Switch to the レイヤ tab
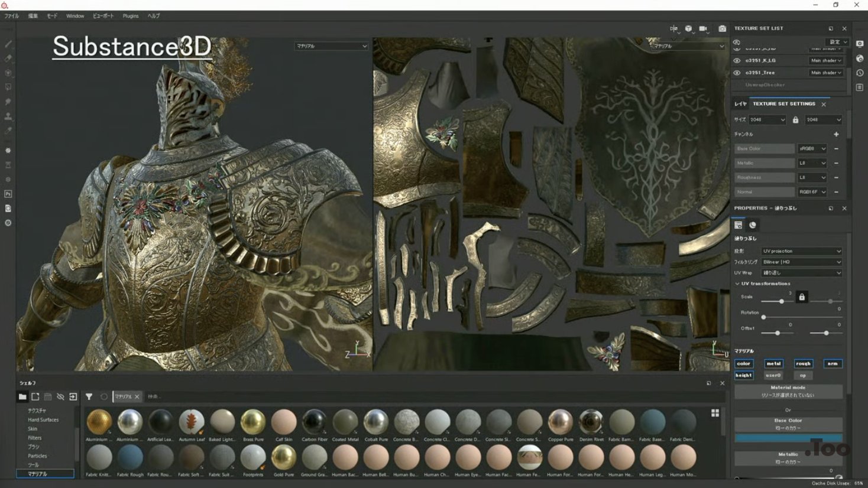 (x=740, y=104)
